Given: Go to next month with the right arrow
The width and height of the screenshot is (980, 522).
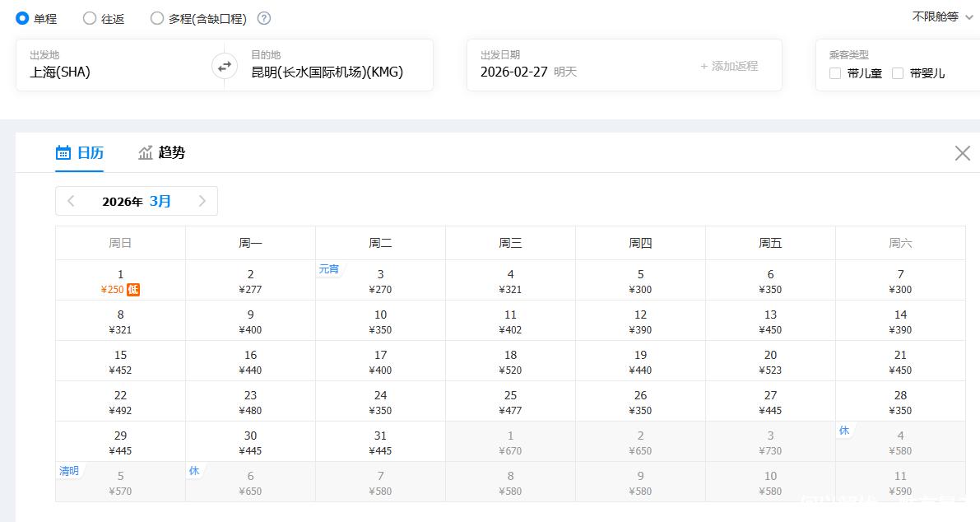Looking at the screenshot, I should [x=202, y=201].
